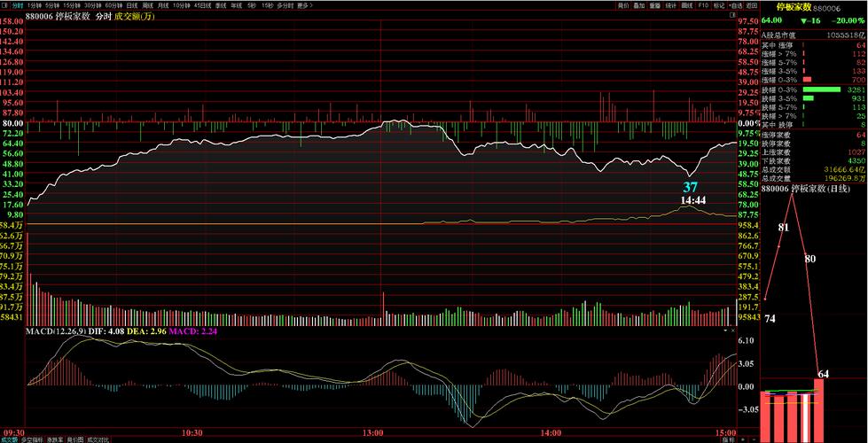The image size is (868, 443).
Task: Toggle the 分时 intraday view
Action: (x=18, y=5)
